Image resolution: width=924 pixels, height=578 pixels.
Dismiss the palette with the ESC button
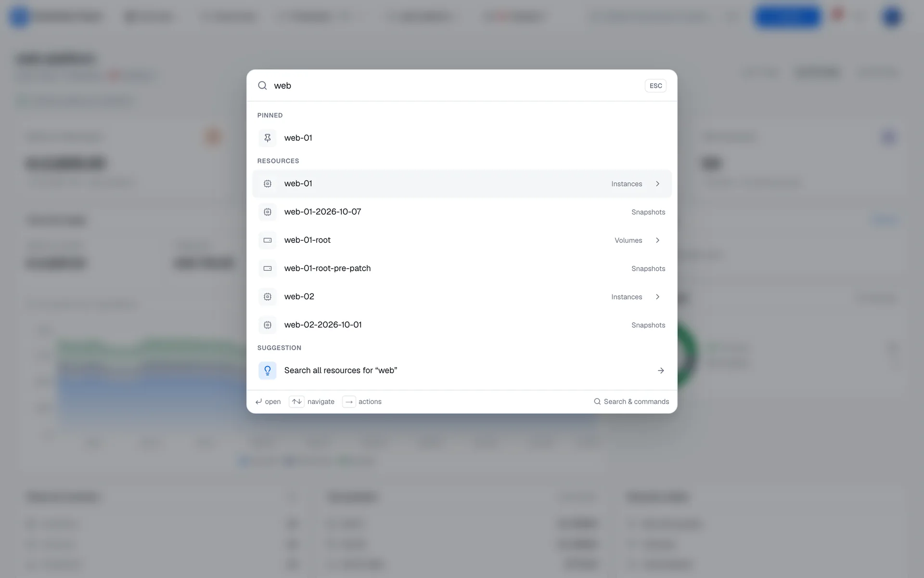pyautogui.click(x=655, y=86)
